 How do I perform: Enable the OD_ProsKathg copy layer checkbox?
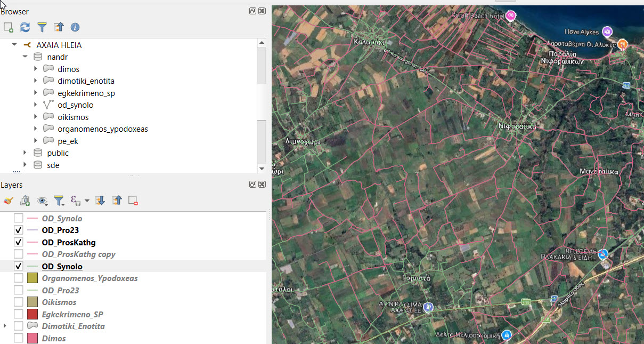pyautogui.click(x=19, y=254)
